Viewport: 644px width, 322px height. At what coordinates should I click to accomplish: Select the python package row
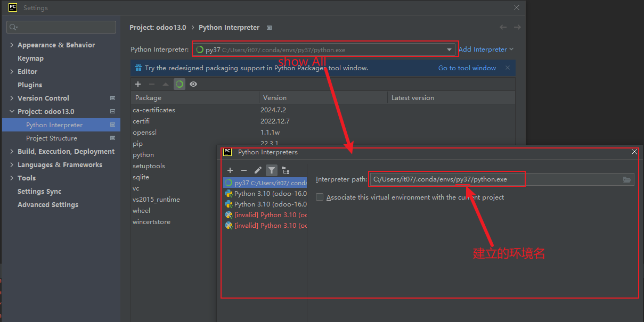tap(174, 154)
